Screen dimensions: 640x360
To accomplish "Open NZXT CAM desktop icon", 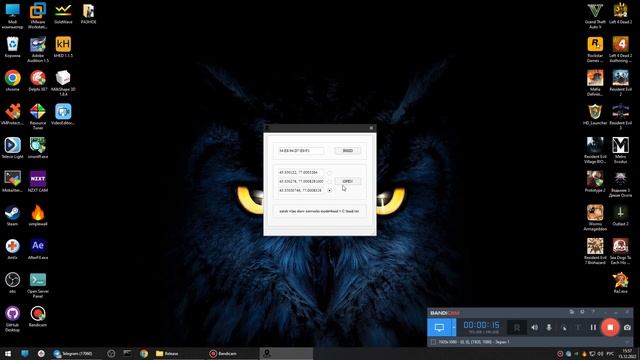I will click(x=38, y=182).
